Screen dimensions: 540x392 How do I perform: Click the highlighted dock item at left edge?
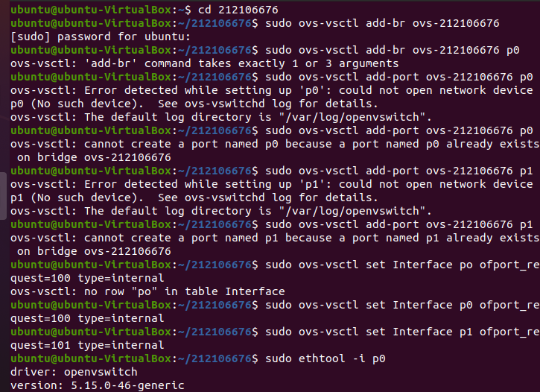(x=4, y=195)
